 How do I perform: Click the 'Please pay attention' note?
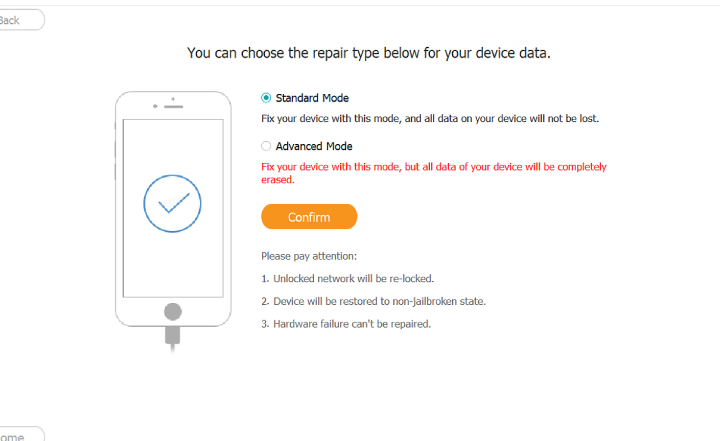tap(309, 256)
